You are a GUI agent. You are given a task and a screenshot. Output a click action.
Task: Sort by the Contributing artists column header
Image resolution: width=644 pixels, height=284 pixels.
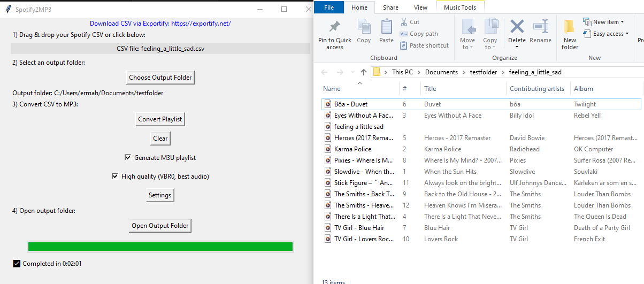(536, 89)
